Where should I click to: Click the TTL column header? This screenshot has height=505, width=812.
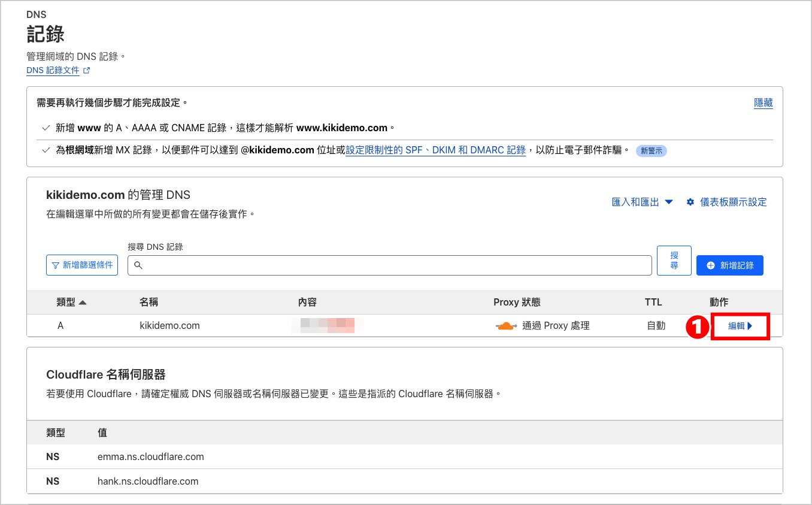653,302
